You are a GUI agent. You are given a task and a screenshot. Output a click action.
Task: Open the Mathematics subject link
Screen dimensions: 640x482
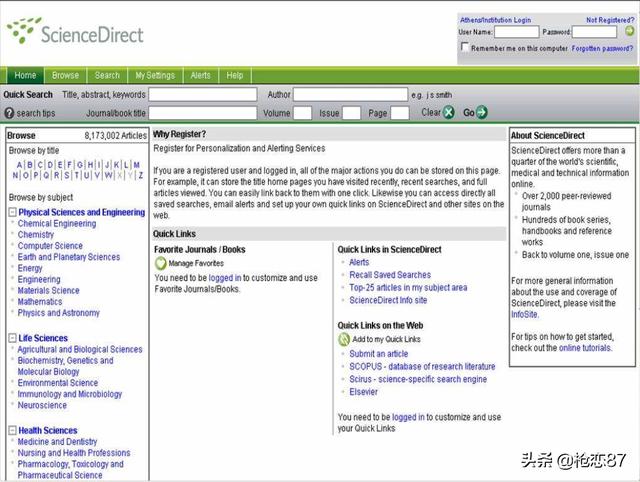40,302
